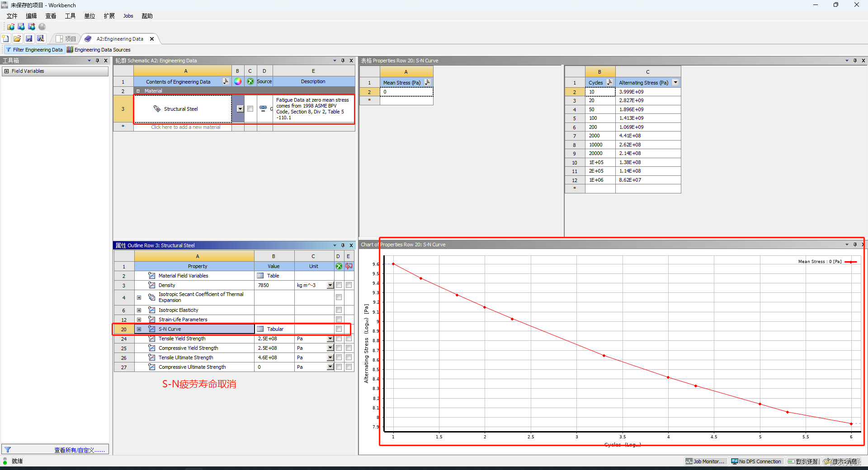868x470 pixels.
Task: Click the green suppress icon in schematic column C
Action: 250,81
